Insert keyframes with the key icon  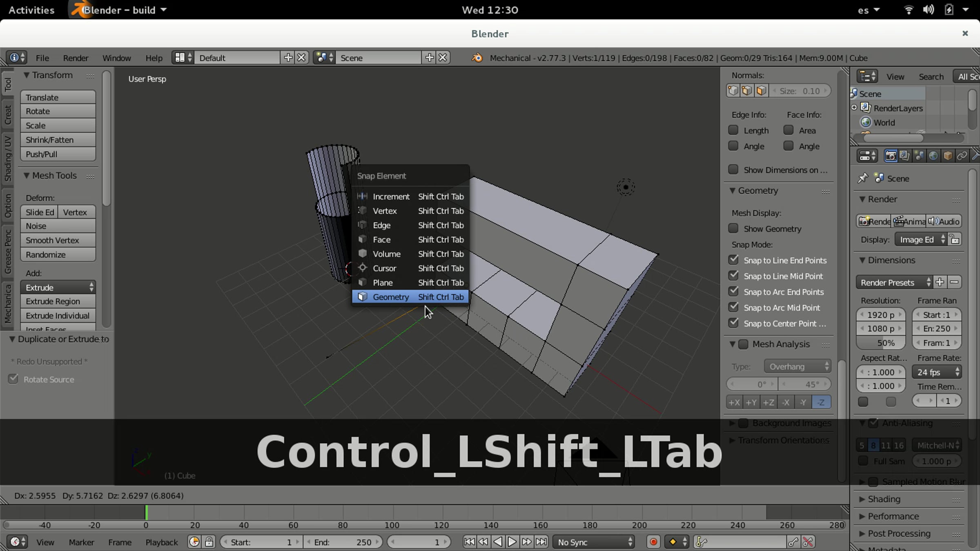point(793,542)
